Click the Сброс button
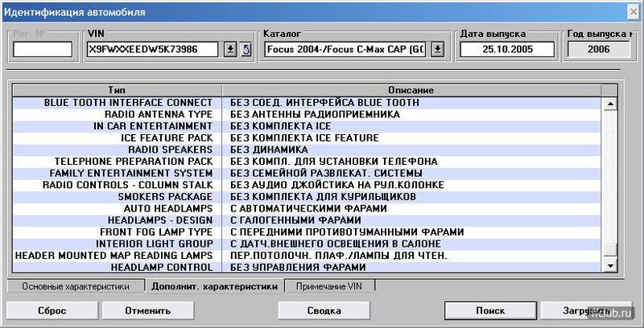 point(52,311)
